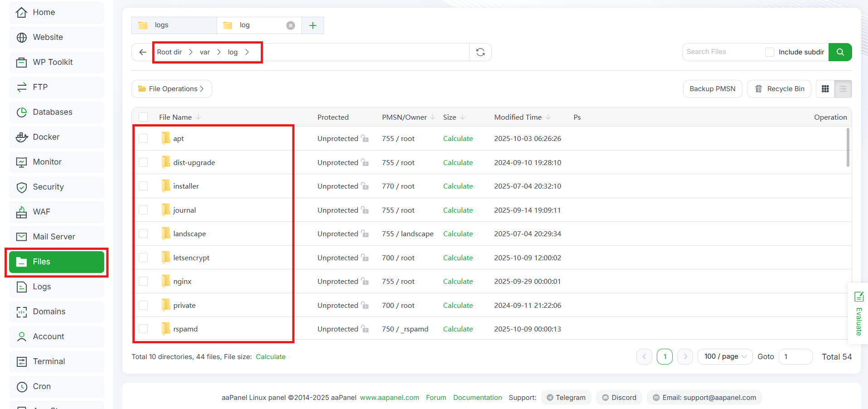Viewport: 868px width, 409px height.
Task: Enable the Include subdir checkbox
Action: (x=770, y=52)
